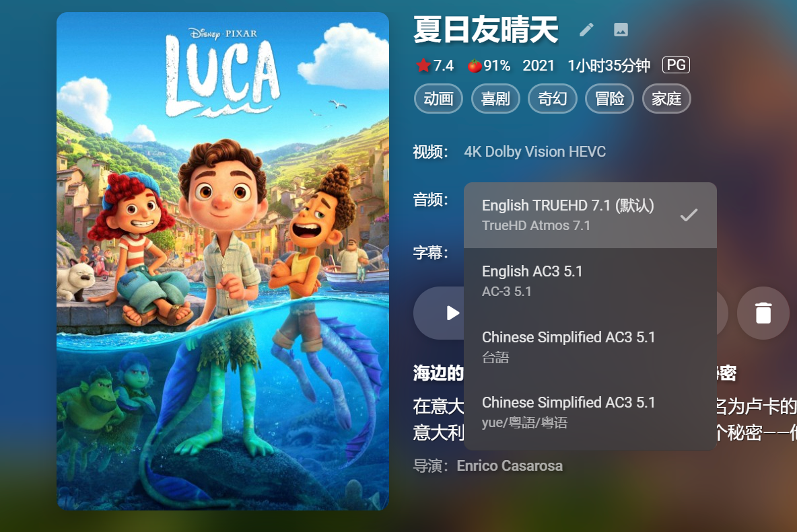This screenshot has width=797, height=532.
Task: Open the 家庭 genre tag
Action: 666,98
